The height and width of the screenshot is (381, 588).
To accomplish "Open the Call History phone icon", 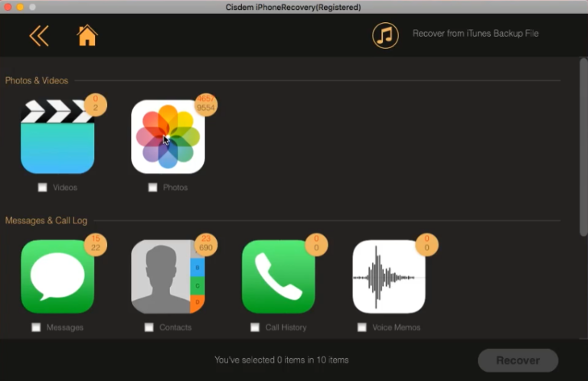I will pyautogui.click(x=278, y=276).
